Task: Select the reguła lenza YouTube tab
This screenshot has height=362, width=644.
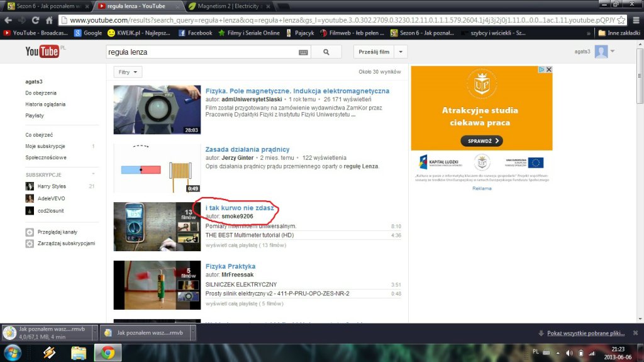Action: click(136, 6)
